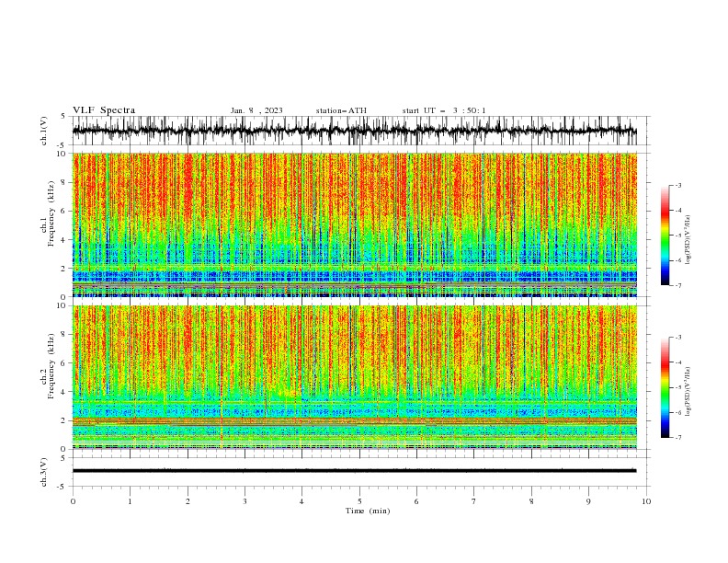Click the "ch.1(V)" waveform axis label

[x=44, y=131]
